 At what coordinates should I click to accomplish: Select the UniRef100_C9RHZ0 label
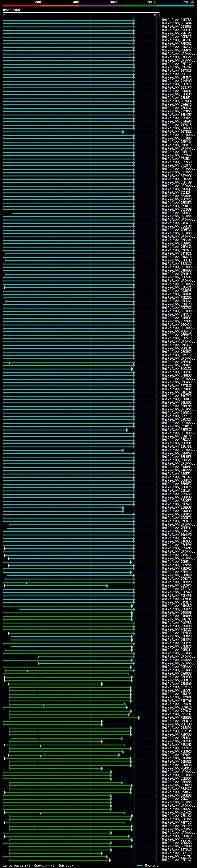point(177,836)
